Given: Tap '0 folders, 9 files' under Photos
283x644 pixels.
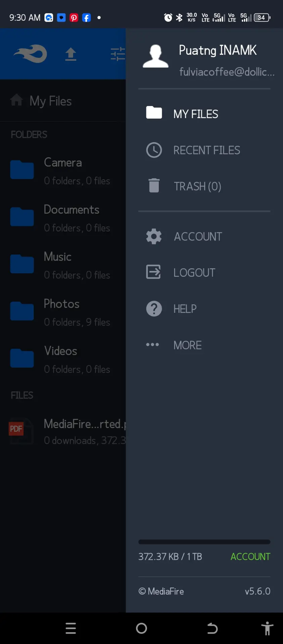Looking at the screenshot, I should point(77,322).
